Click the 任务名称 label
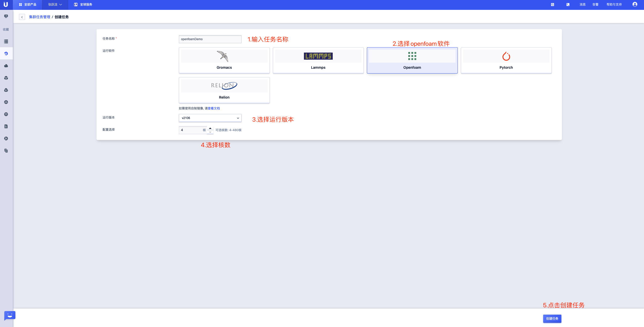Image resolution: width=644 pixels, height=327 pixels. pyautogui.click(x=109, y=39)
